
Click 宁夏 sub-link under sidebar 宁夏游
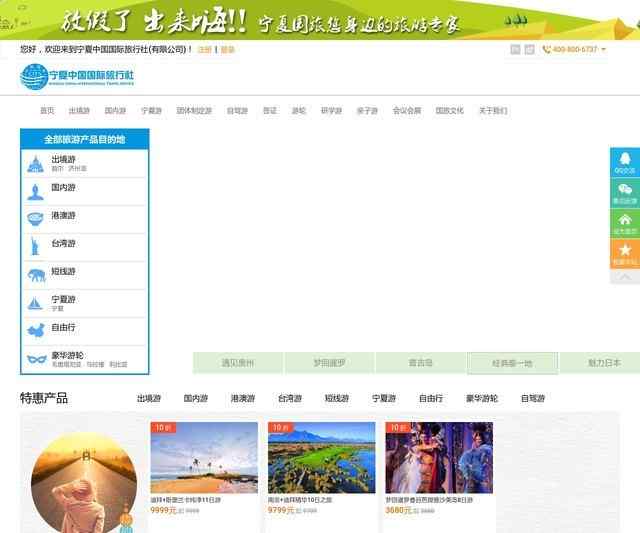click(58, 309)
